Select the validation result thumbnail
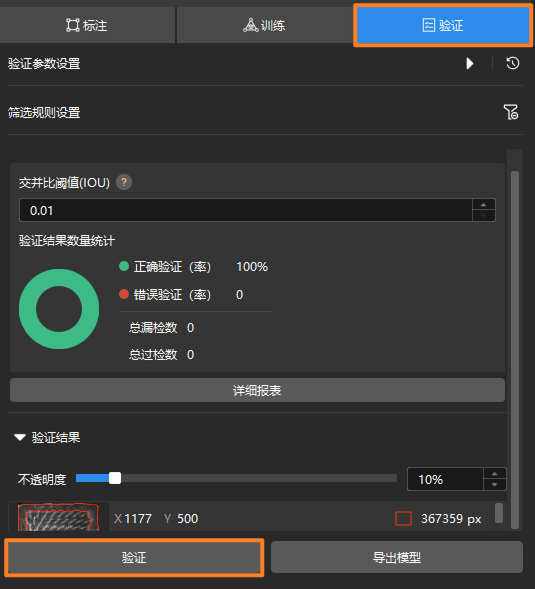The height and width of the screenshot is (589, 535). coord(58,517)
